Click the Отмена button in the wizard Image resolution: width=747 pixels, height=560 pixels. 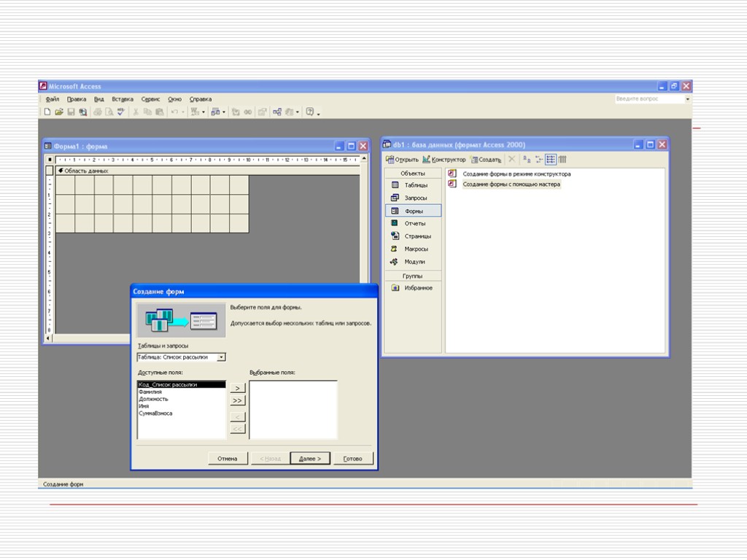228,459
